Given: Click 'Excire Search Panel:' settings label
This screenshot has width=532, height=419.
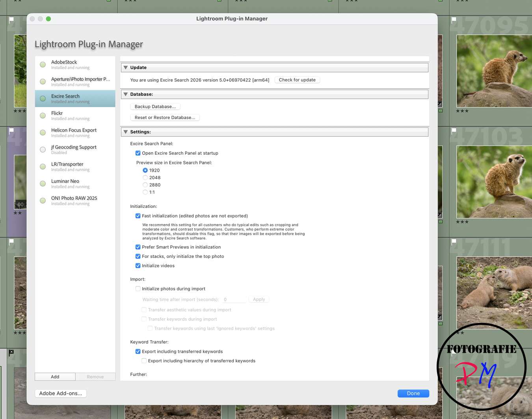Looking at the screenshot, I should tap(152, 144).
